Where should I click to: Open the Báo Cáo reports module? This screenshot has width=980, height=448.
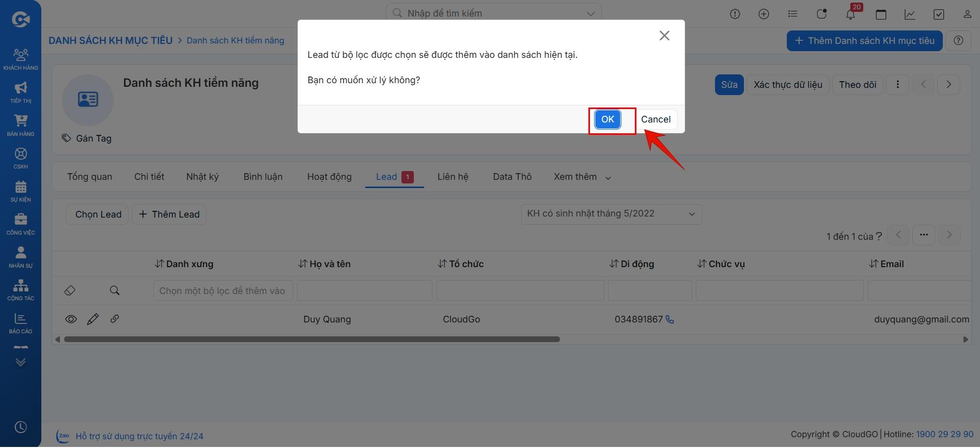21,323
